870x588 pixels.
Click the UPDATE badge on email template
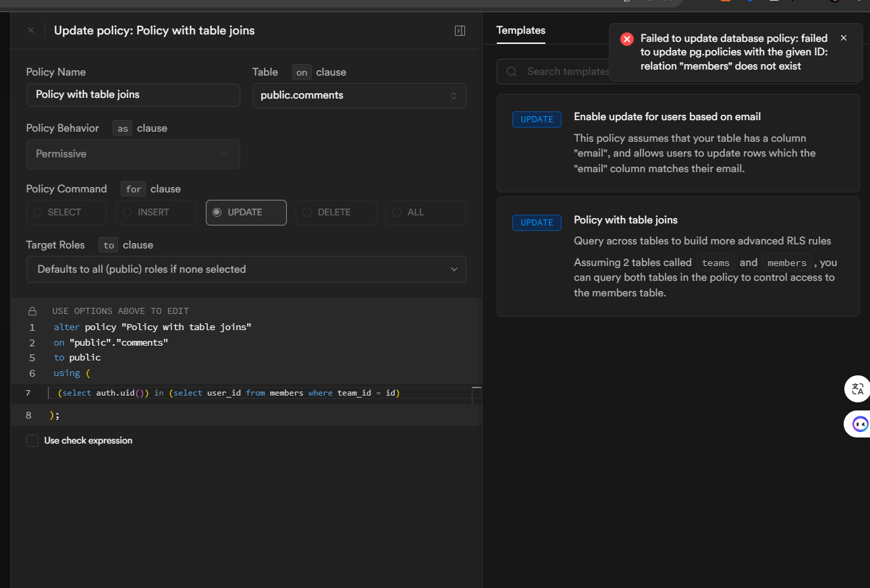(x=537, y=119)
